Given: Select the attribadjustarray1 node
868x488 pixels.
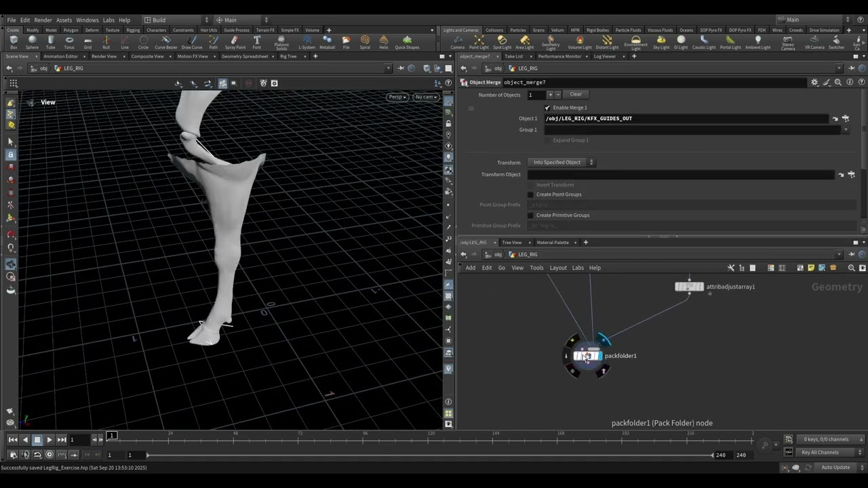Looking at the screenshot, I should coord(689,287).
